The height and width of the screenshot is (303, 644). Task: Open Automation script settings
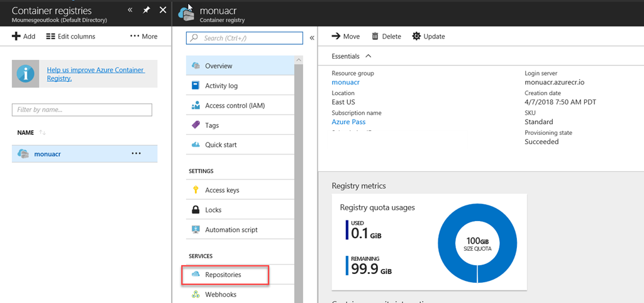click(x=240, y=230)
